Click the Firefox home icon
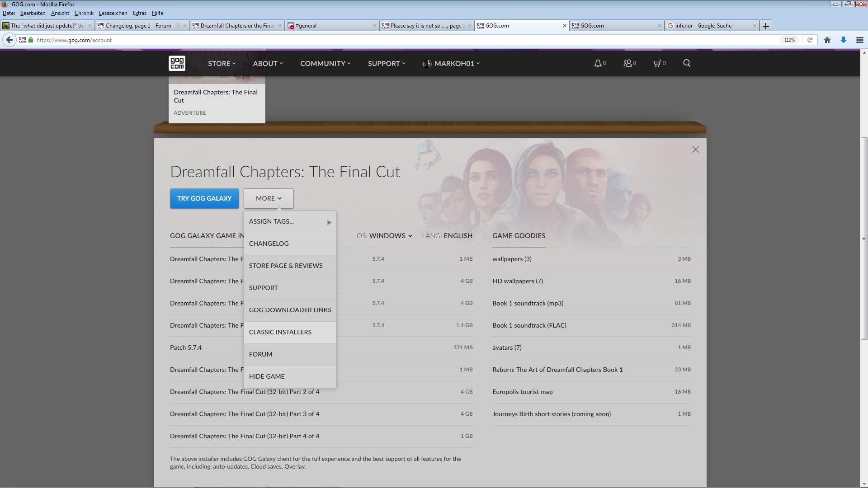 pos(827,40)
